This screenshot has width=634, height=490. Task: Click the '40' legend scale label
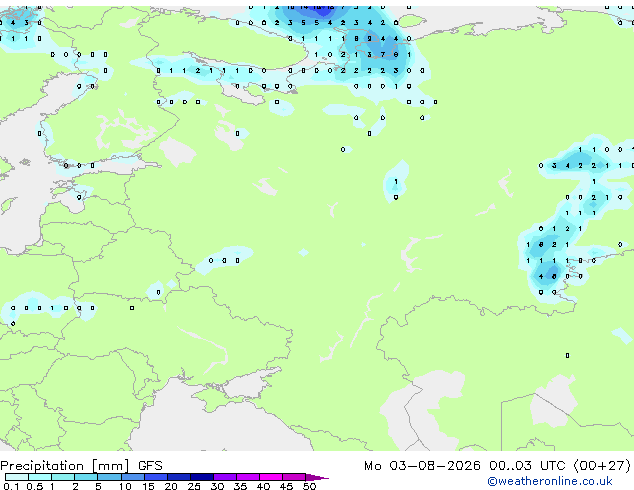click(x=263, y=486)
